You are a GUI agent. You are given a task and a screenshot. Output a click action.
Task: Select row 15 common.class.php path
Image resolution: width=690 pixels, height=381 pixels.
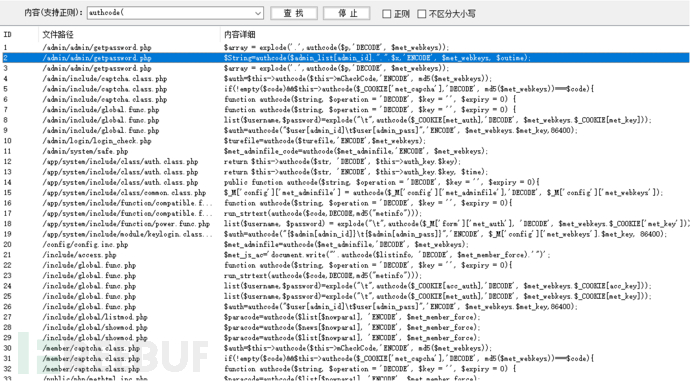pos(124,193)
